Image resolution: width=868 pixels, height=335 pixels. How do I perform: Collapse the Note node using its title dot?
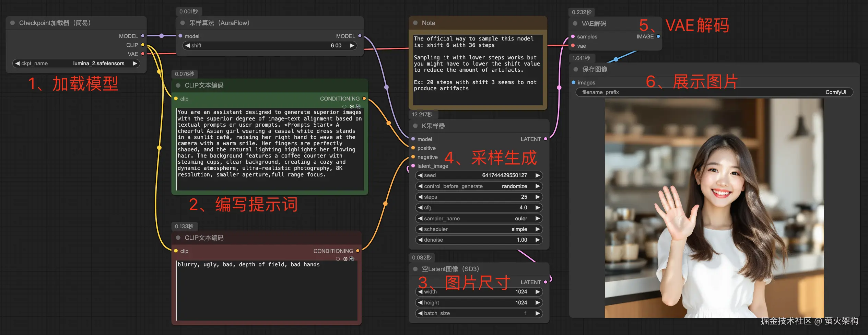(x=415, y=23)
